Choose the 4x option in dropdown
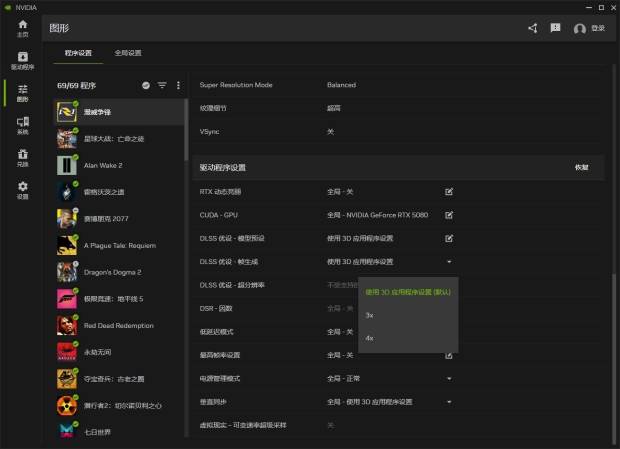The image size is (620, 449). (x=408, y=338)
